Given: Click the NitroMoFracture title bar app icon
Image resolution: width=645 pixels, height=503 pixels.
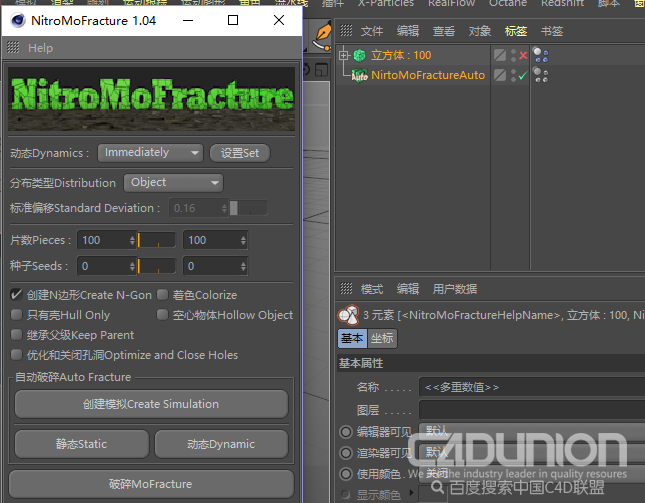Looking at the screenshot, I should pyautogui.click(x=18, y=20).
